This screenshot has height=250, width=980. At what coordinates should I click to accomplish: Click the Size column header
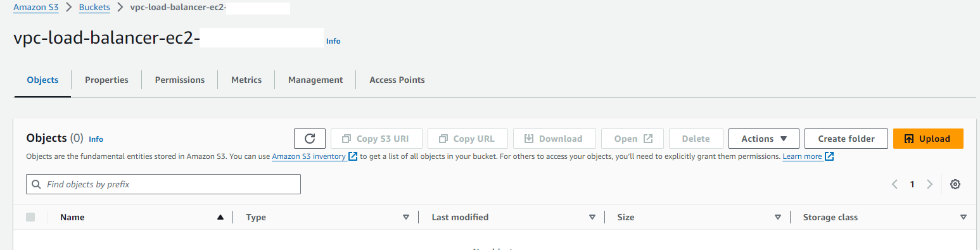(626, 217)
